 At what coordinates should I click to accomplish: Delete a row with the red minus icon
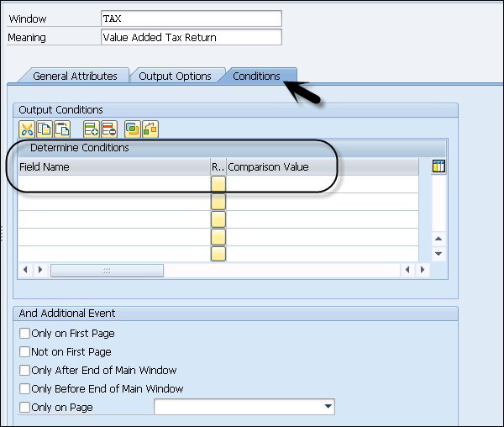[x=108, y=129]
